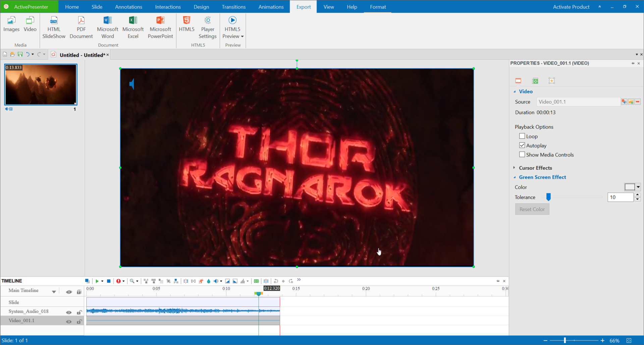This screenshot has height=345, width=644.
Task: Disable the Autoplay checkbox
Action: click(x=522, y=145)
